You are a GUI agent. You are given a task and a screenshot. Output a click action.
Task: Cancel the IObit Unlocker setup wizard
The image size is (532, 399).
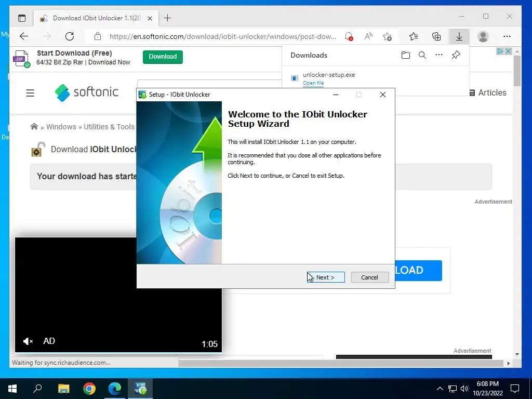click(369, 277)
